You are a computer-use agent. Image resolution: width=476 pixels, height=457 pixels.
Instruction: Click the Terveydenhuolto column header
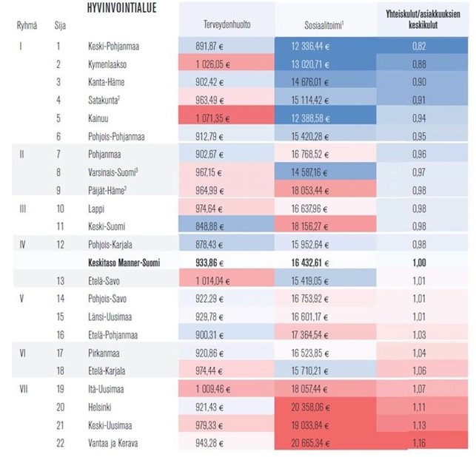227,24
